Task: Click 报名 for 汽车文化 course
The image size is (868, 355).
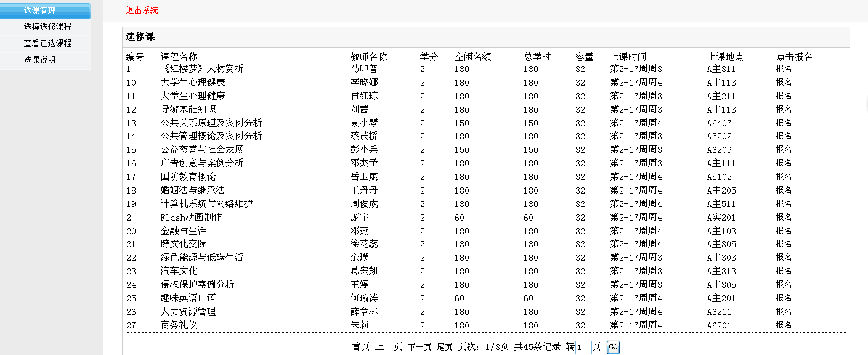Action: tap(784, 271)
